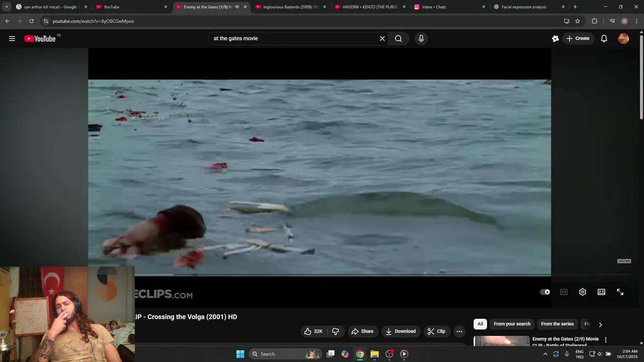
Task: Open the YouTube guide hamburger menu
Action: pos(12,39)
